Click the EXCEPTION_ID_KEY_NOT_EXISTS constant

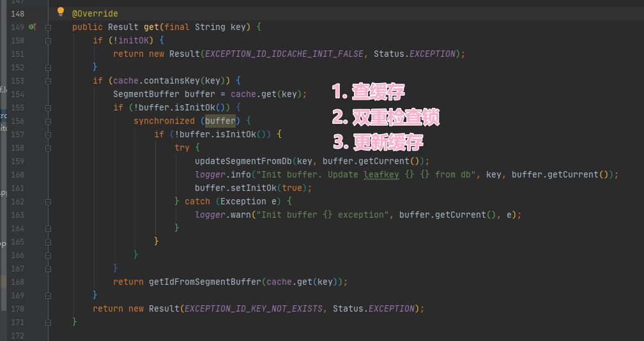(x=253, y=308)
